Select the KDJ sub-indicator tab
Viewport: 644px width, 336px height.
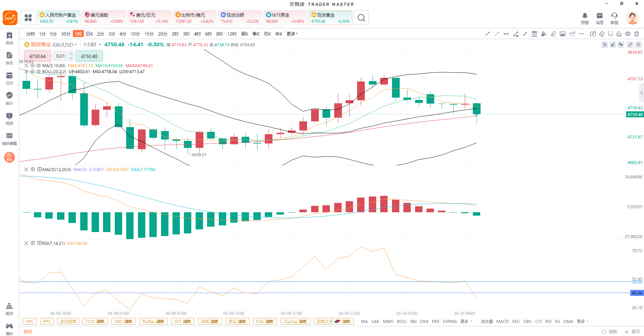click(516, 321)
